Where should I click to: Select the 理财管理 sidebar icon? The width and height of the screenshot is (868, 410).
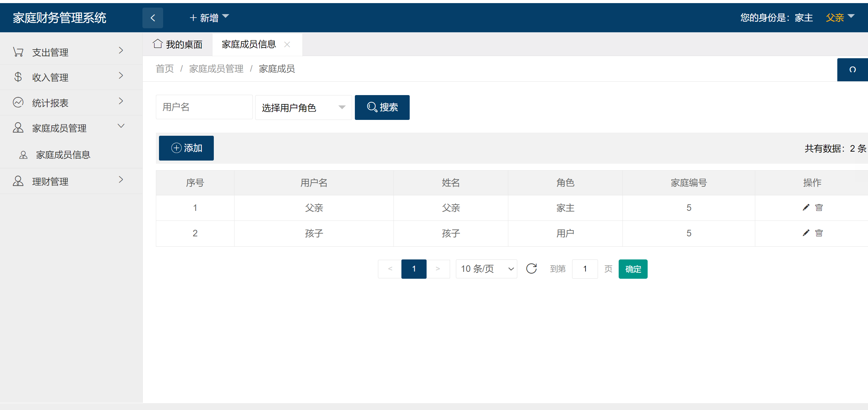click(18, 181)
